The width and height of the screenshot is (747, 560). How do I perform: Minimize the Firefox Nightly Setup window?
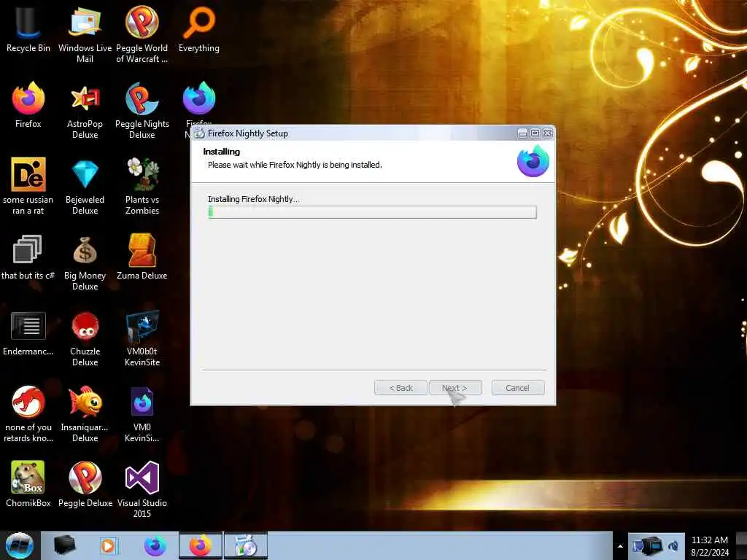click(x=522, y=133)
